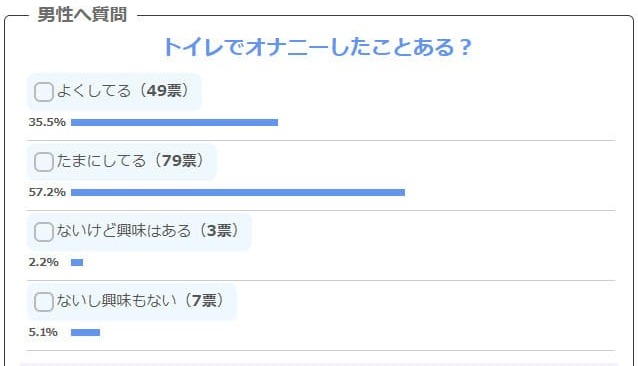Click the ないし興味もない label text

point(116,301)
